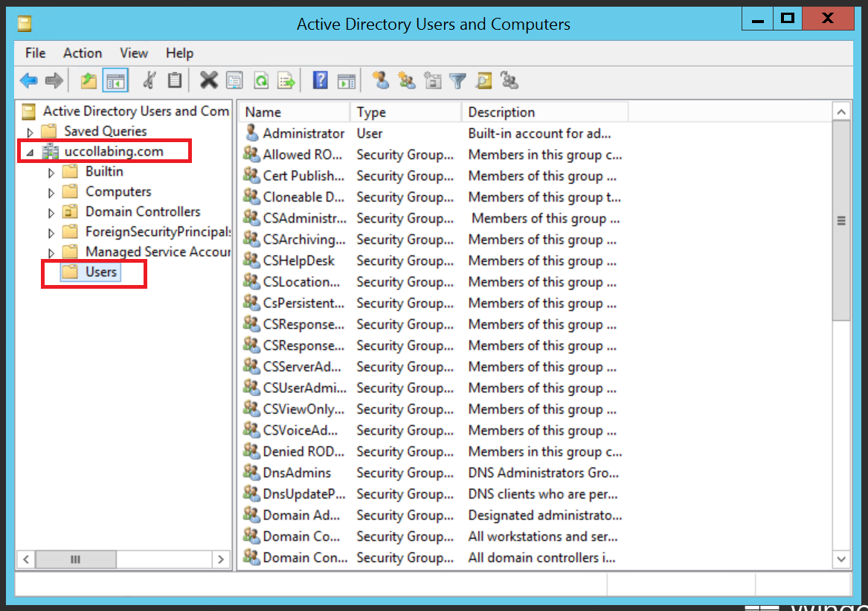Image resolution: width=868 pixels, height=611 pixels.
Task: Click the clipboard icon in the toolbar
Action: [x=175, y=81]
